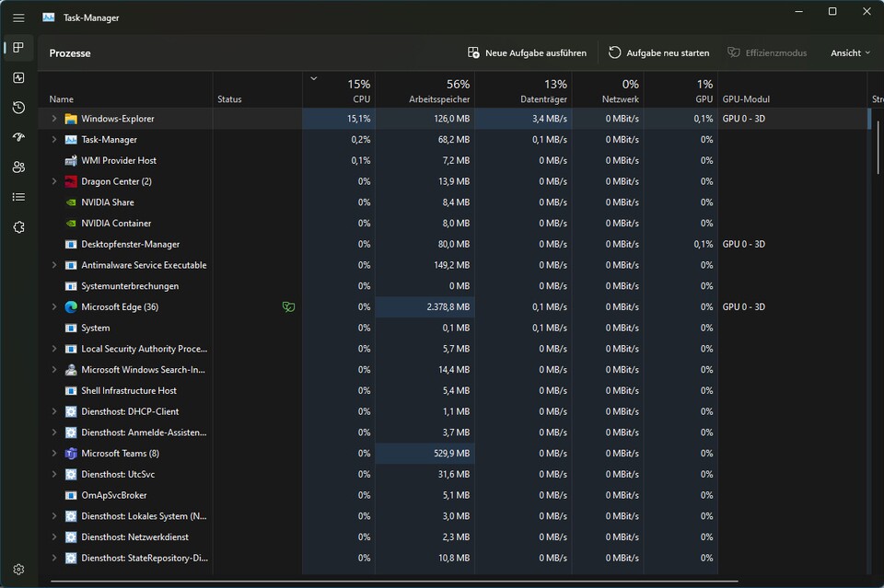The width and height of the screenshot is (884, 588).
Task: Open the Details list sidebar icon
Action: (18, 197)
